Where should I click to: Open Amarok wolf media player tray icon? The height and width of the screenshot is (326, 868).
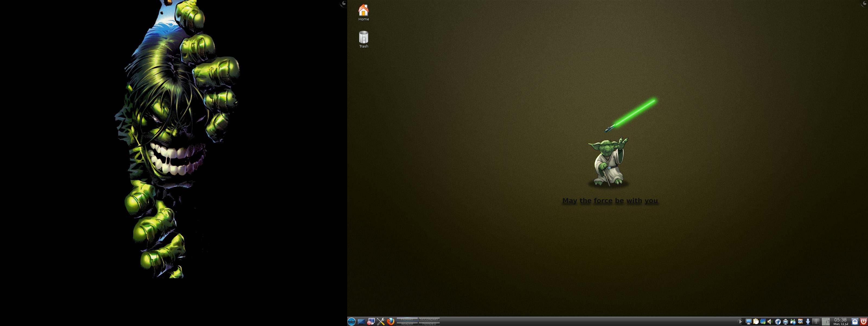(778, 322)
